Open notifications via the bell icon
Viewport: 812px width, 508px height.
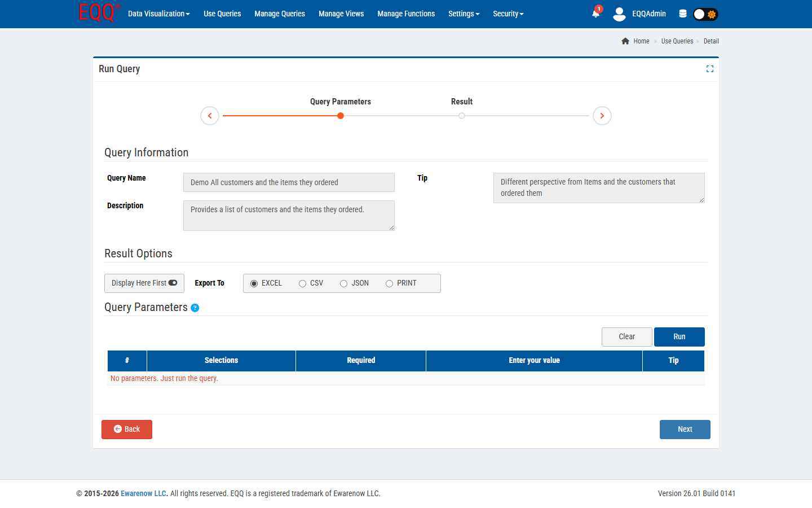[x=595, y=14]
